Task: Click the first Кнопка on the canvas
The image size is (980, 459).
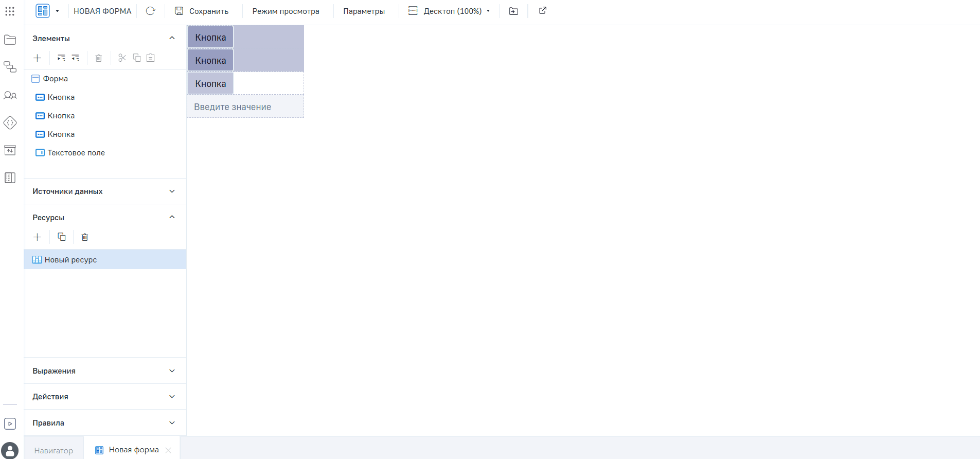Action: (210, 37)
